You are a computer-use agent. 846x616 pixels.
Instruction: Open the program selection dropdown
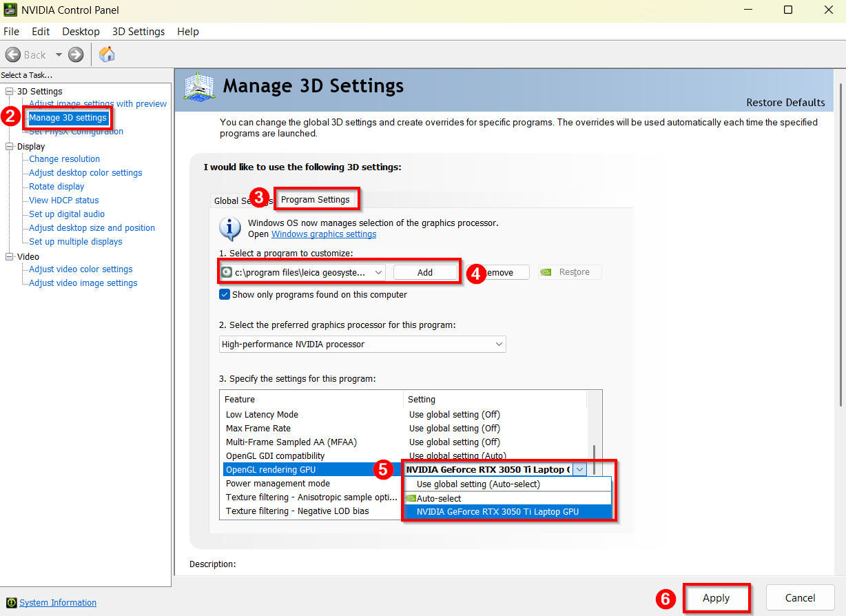(378, 272)
